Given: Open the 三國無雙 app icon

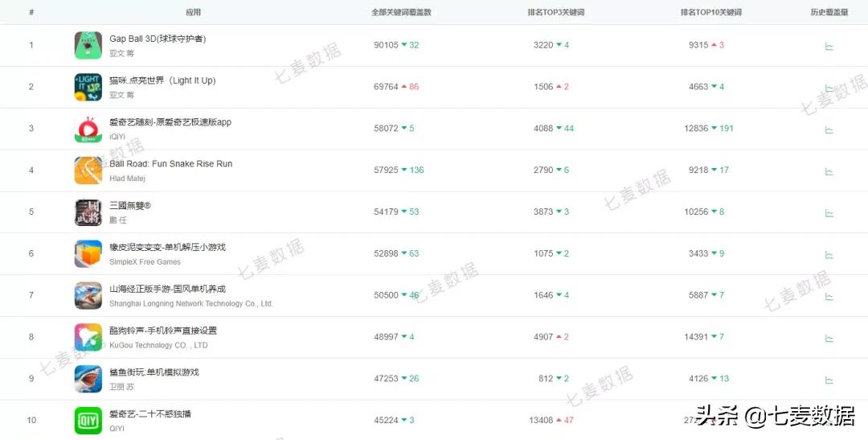Looking at the screenshot, I should (x=88, y=212).
